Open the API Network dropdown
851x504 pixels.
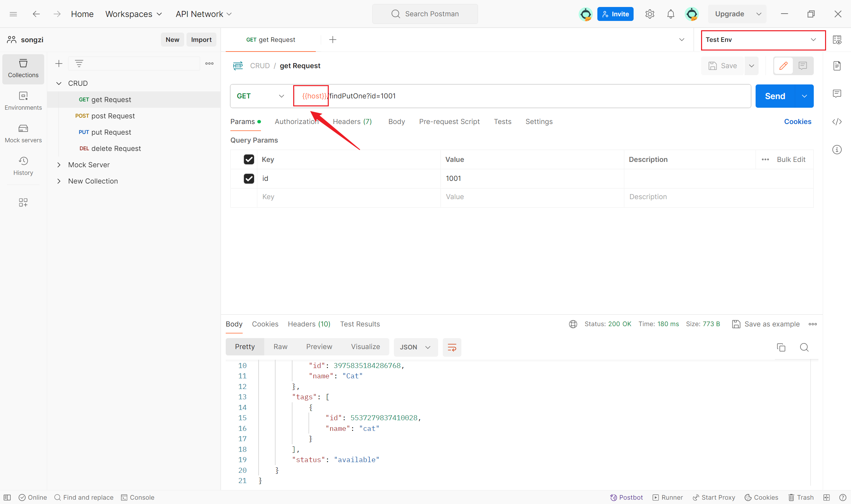[x=204, y=14]
